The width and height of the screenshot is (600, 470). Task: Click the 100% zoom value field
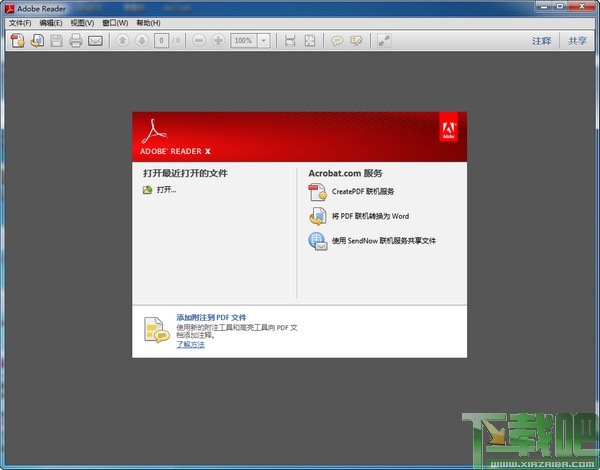coord(244,40)
